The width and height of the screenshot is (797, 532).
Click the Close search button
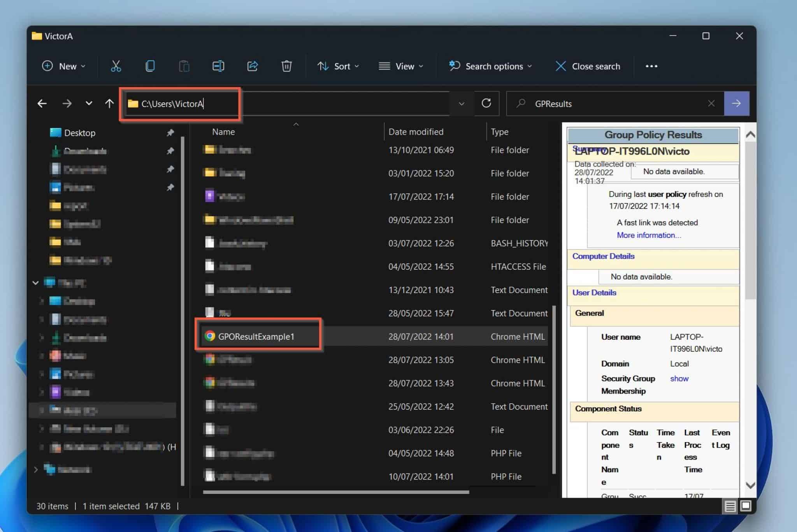[588, 66]
